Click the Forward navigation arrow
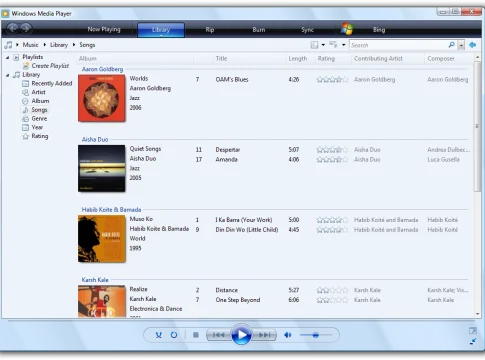This screenshot has width=485, height=360. (x=26, y=29)
